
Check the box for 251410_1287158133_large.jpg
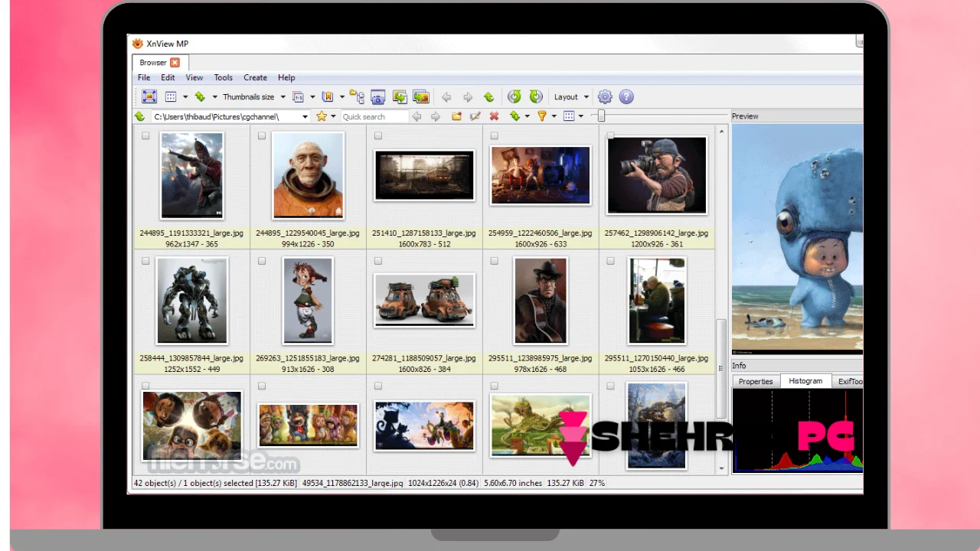pos(378,136)
